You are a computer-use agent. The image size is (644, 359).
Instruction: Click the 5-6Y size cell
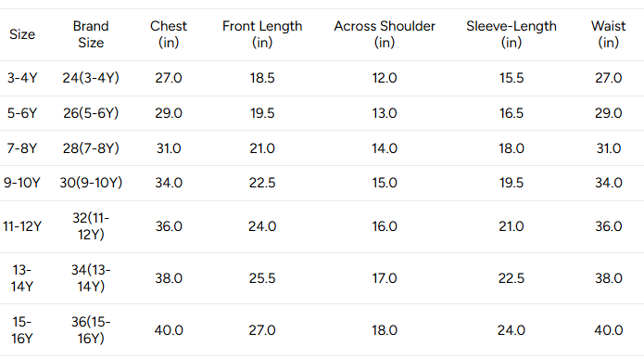(x=22, y=113)
